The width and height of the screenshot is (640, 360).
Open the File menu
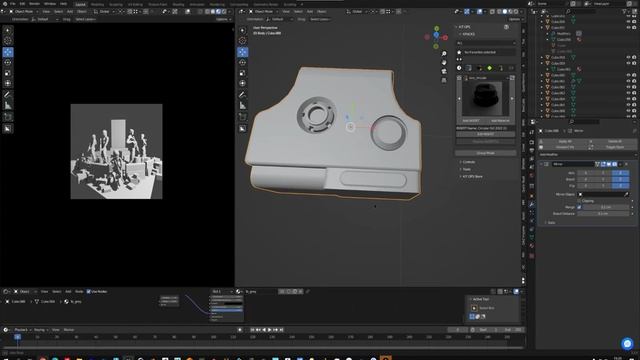tap(12, 4)
